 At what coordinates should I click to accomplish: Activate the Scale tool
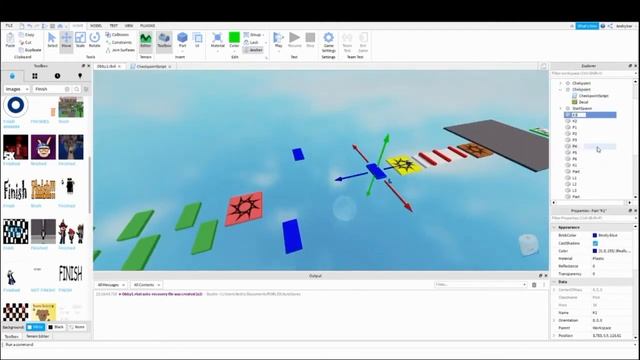[x=80, y=40]
